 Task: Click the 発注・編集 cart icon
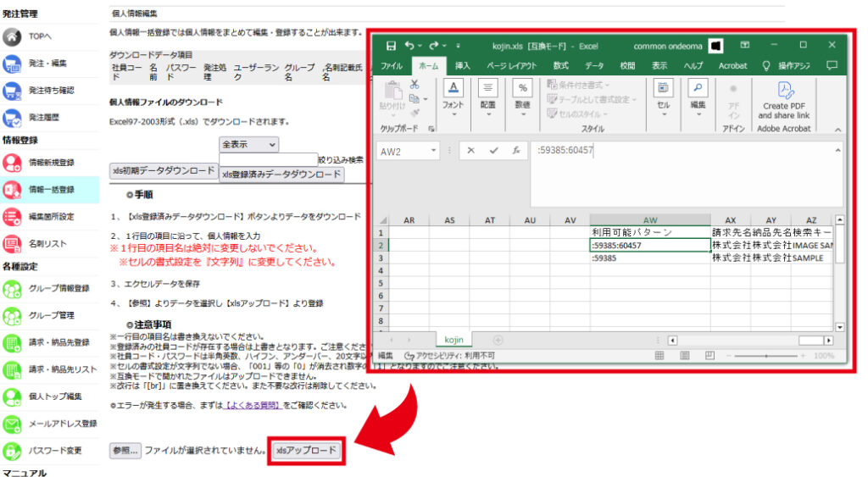12,64
